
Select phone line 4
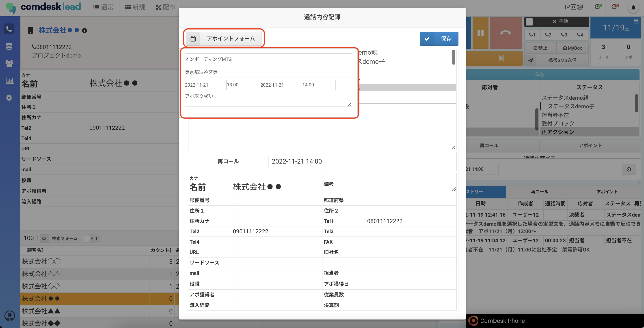click(x=580, y=35)
